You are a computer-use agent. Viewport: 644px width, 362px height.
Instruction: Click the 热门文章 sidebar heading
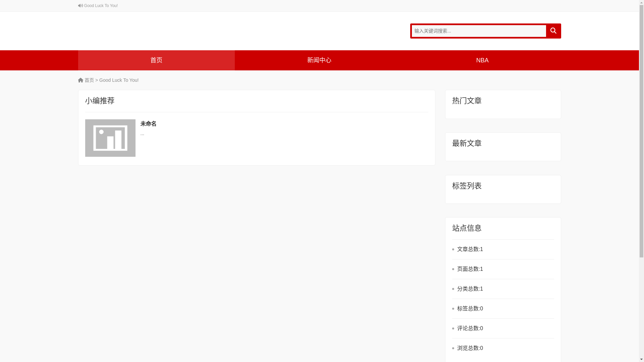tap(467, 101)
